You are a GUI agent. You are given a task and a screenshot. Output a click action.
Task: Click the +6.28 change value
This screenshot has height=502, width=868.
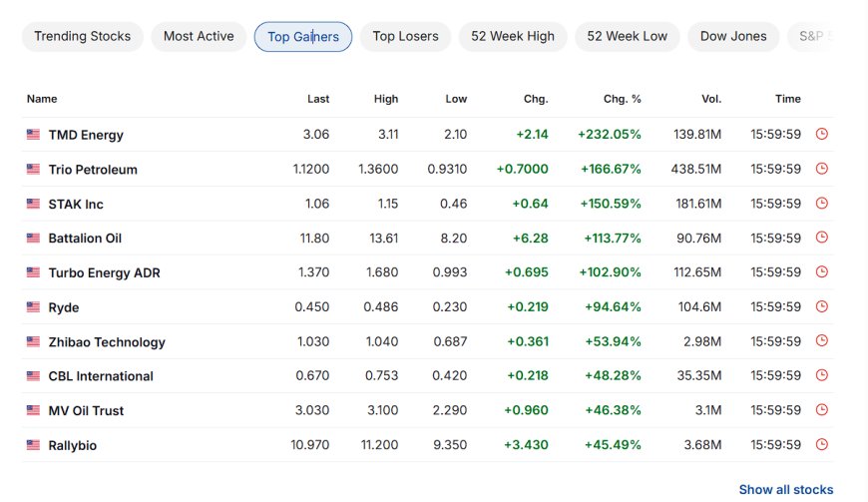click(531, 238)
